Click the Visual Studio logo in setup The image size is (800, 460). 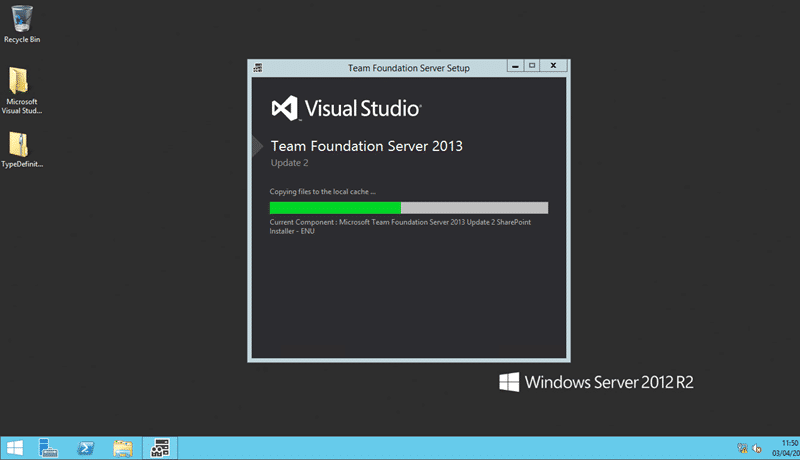click(346, 108)
